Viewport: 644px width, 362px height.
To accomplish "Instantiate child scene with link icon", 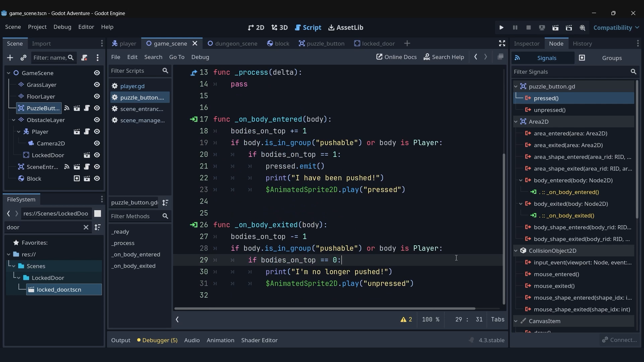I will [x=23, y=58].
